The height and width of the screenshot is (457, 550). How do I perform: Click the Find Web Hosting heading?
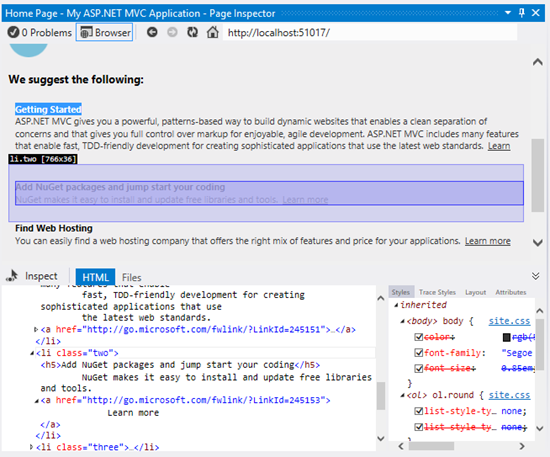(x=54, y=228)
